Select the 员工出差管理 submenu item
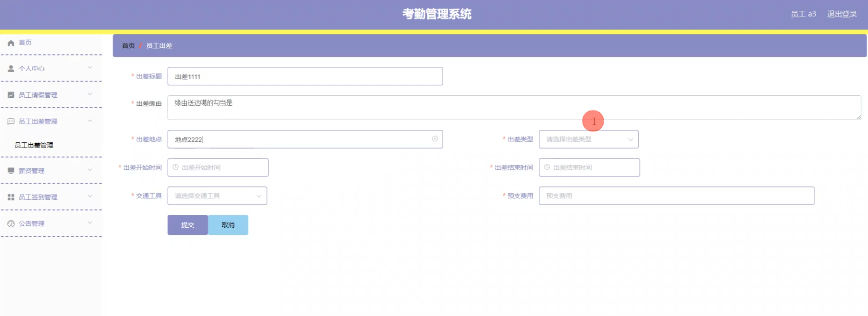This screenshot has height=316, width=868. click(x=34, y=145)
